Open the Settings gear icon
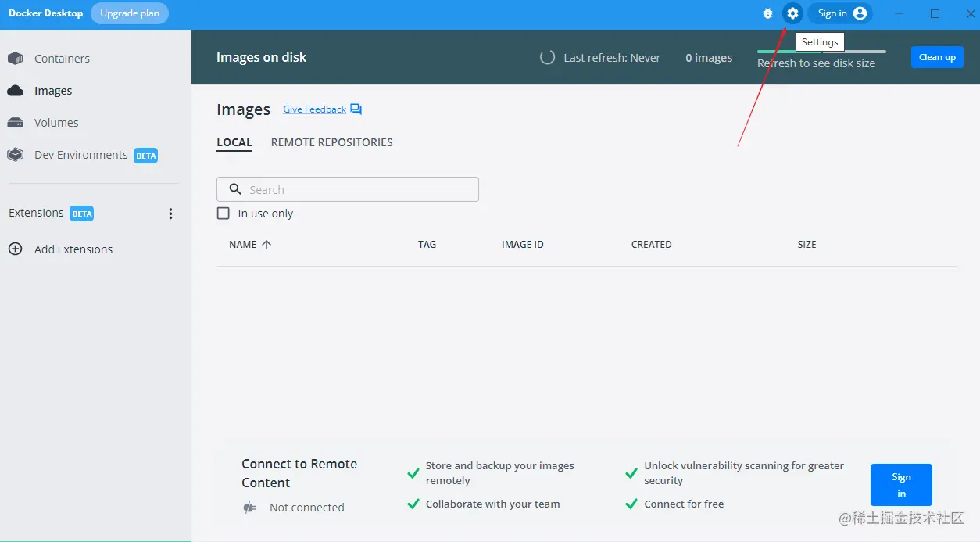The image size is (980, 542). click(792, 13)
